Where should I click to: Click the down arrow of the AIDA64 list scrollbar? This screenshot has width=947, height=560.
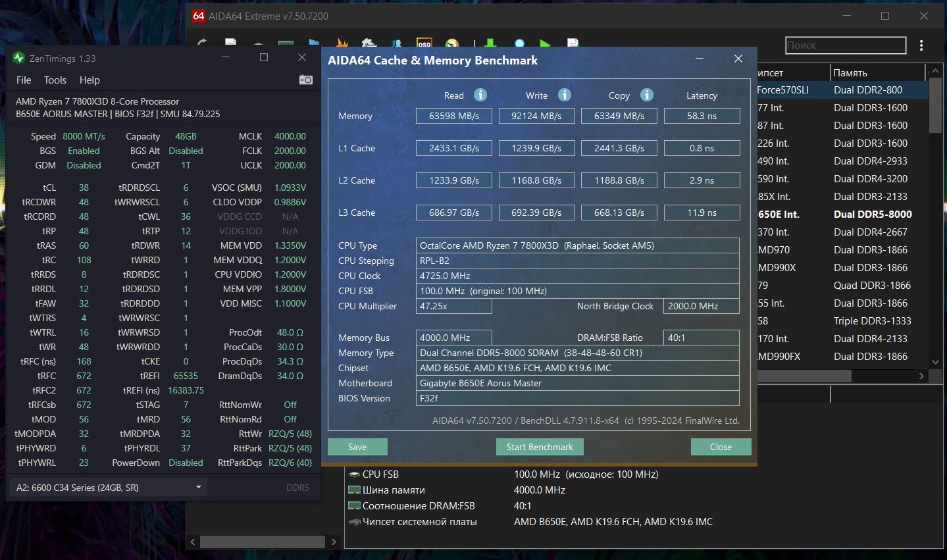tap(936, 362)
